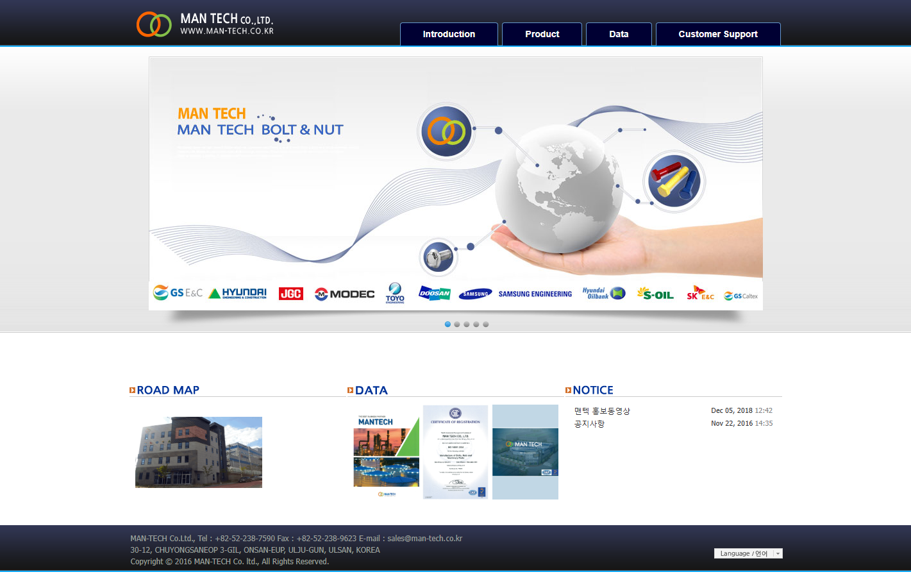Screen dimensions: 911x588
Task: Click the footer telephone and email line
Action: (x=296, y=539)
